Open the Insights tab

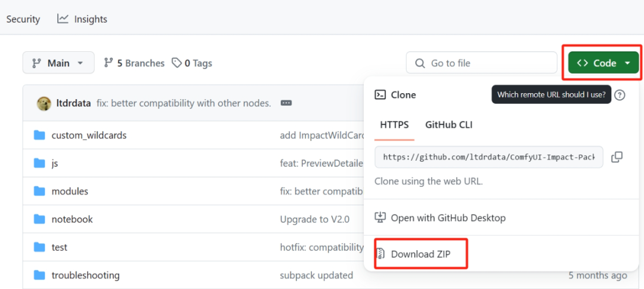click(x=82, y=19)
